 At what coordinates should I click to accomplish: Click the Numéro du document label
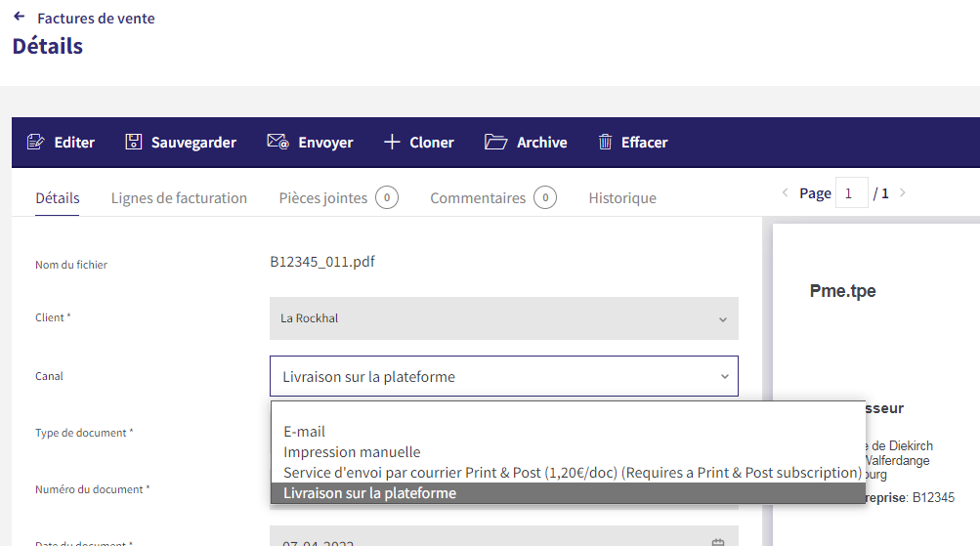click(x=93, y=489)
